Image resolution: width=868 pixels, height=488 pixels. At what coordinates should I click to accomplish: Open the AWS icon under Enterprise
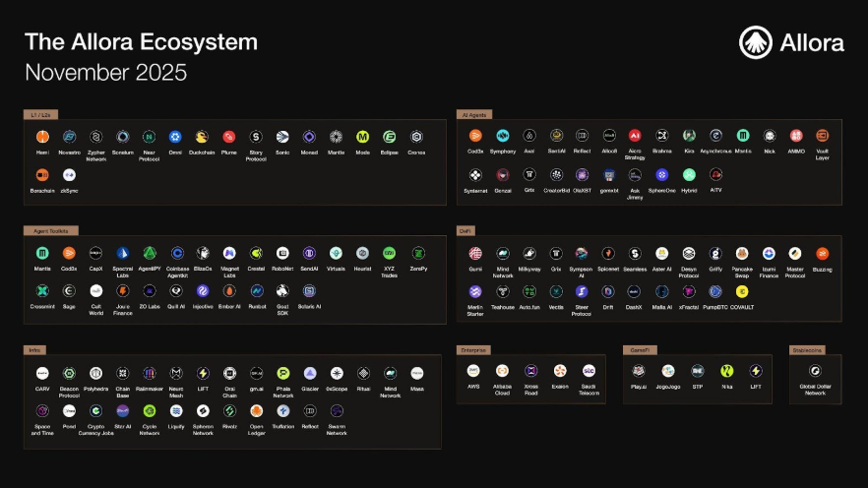(x=474, y=371)
